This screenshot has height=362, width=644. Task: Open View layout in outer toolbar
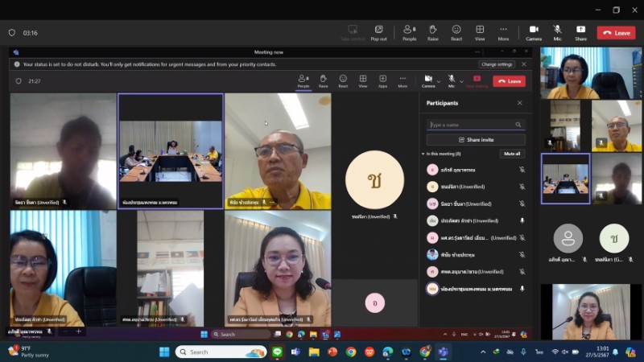click(480, 32)
